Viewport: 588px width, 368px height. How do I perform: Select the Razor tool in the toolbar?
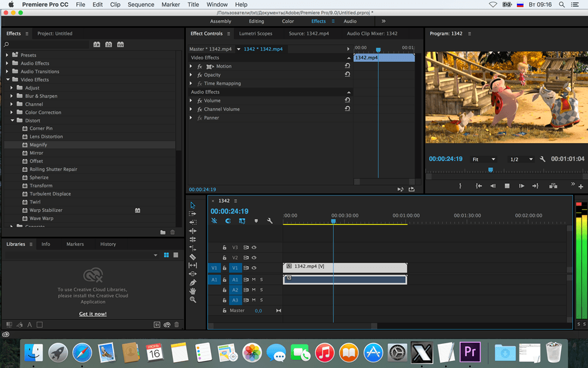[193, 257]
